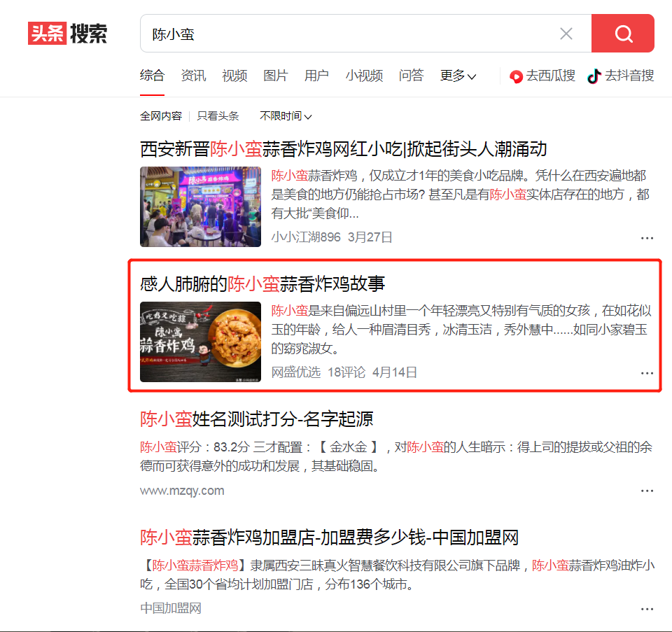
Task: Click the snippet starting 陈小蛮蒜香炸鸡，仅成立才1年
Action: [x=461, y=194]
